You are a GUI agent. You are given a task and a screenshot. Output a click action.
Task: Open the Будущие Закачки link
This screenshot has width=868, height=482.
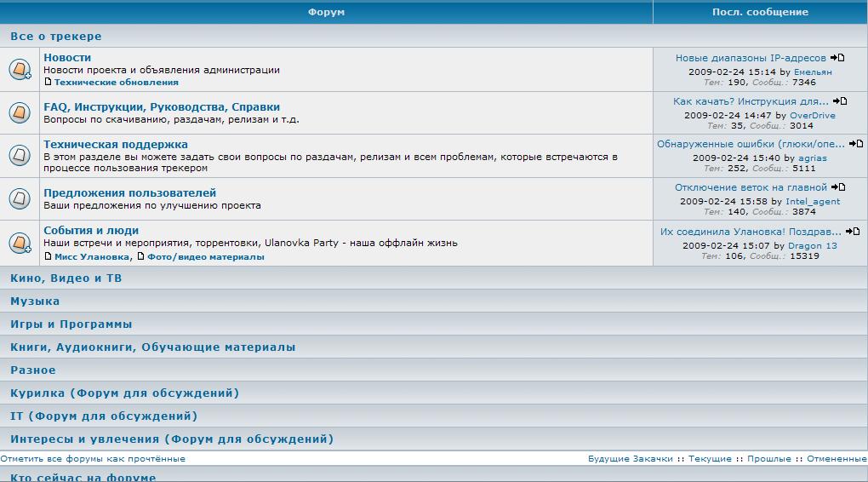[x=631, y=459]
